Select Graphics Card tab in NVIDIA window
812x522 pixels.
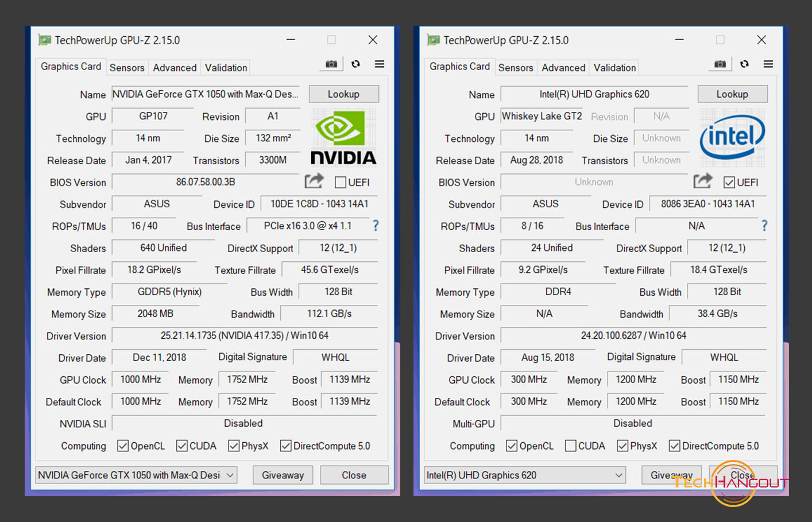[x=71, y=67]
